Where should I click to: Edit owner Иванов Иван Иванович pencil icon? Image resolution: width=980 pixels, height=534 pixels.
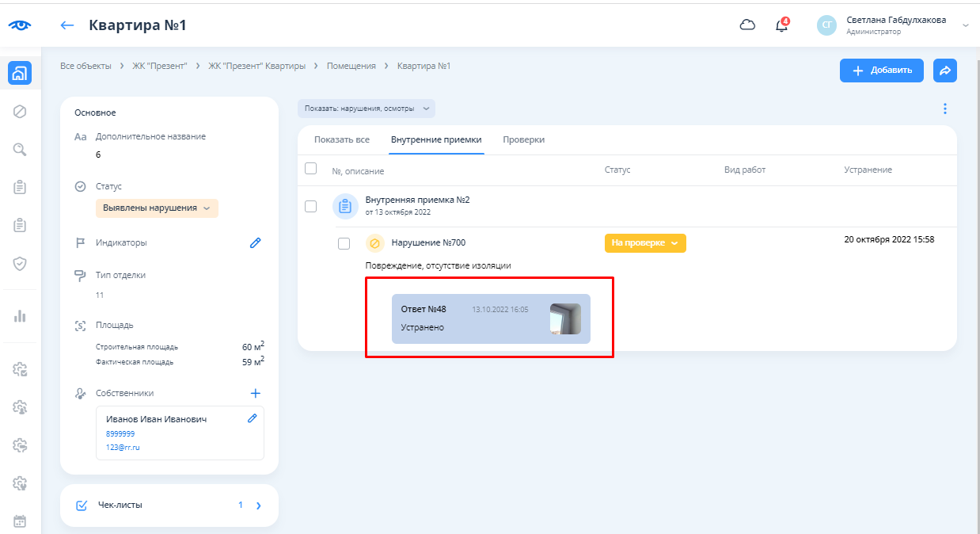coord(252,418)
